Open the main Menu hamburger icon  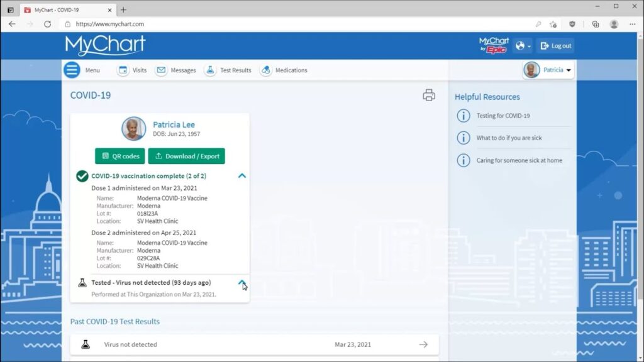(x=72, y=70)
